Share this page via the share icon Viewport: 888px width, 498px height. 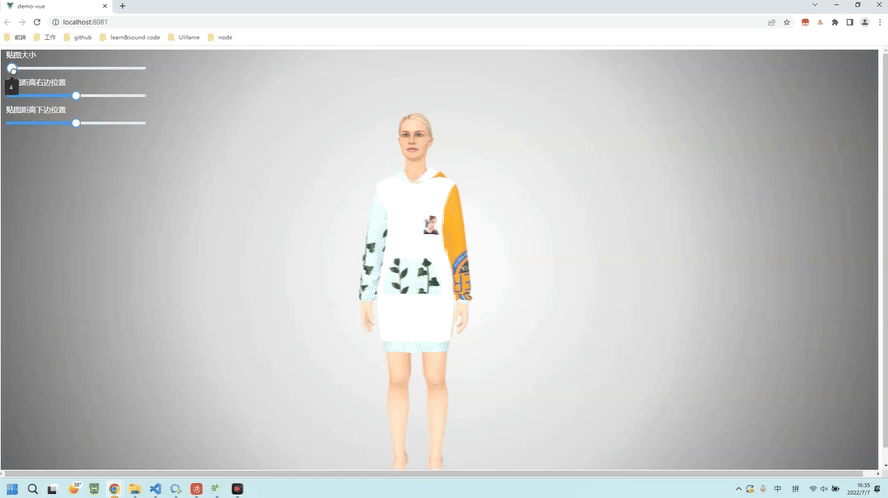771,22
